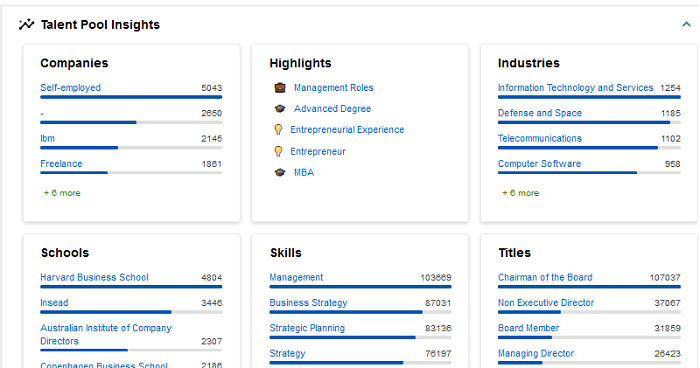The image size is (700, 368).
Task: Select the Computer Software industry link
Action: coord(539,163)
